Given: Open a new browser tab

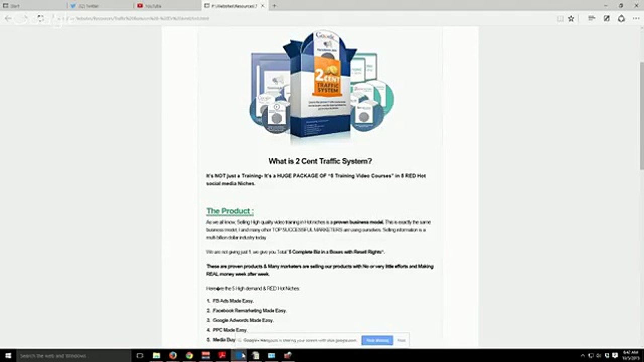Looking at the screenshot, I should (274, 6).
